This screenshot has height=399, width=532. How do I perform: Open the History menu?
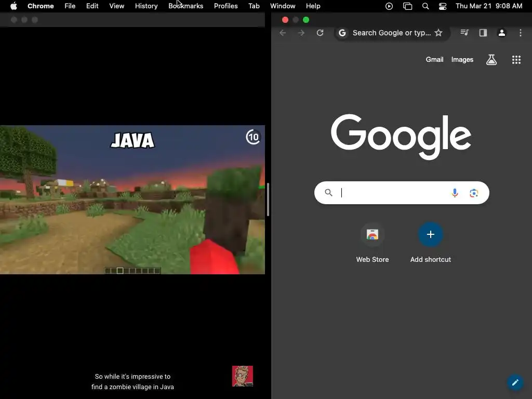[146, 6]
